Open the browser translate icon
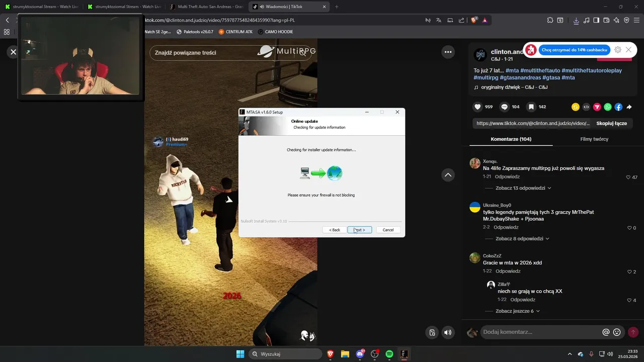The height and width of the screenshot is (362, 644). click(439, 20)
